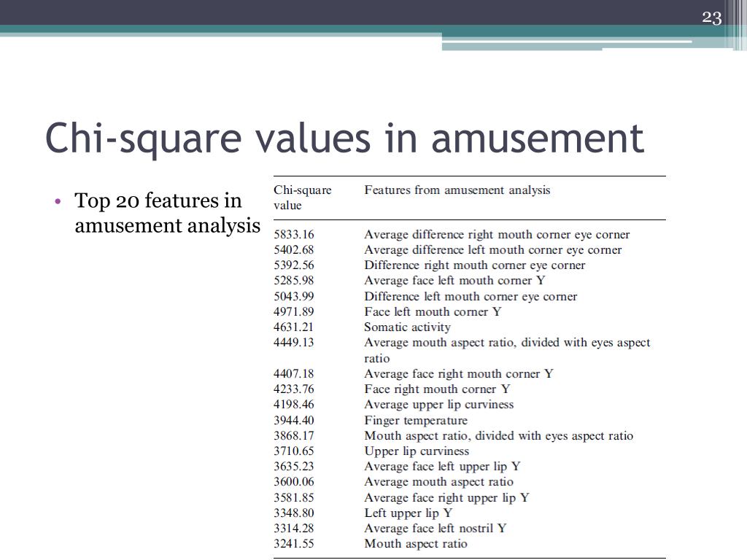Click 'Average face right mouth corner Y'

pos(459,373)
